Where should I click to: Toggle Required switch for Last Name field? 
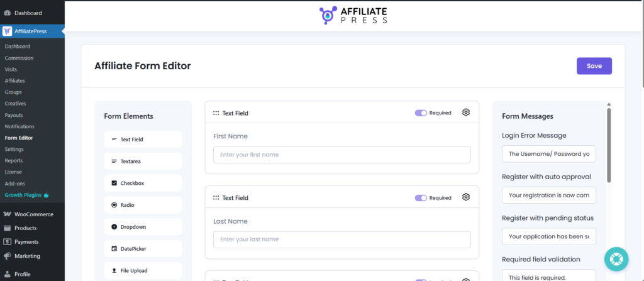tap(420, 198)
